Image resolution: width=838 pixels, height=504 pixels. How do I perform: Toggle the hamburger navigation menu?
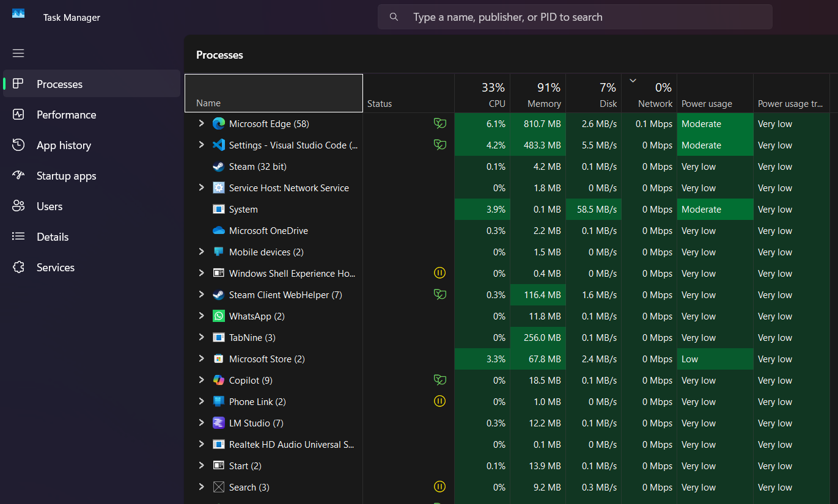click(18, 53)
